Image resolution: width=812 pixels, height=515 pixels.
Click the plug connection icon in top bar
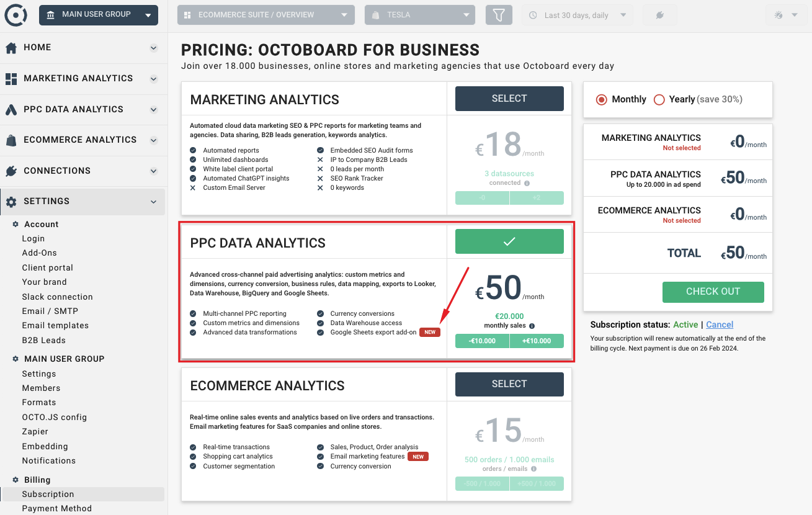[x=660, y=15]
